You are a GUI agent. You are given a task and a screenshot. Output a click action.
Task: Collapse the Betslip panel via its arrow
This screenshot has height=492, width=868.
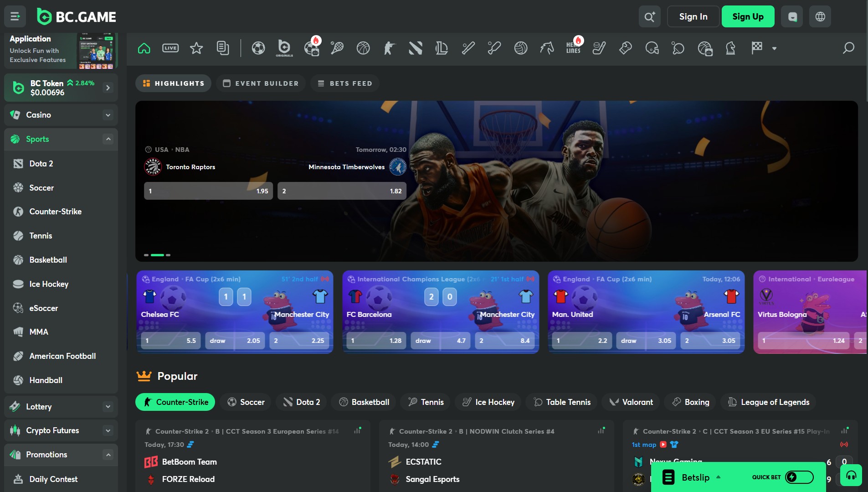[718, 477]
